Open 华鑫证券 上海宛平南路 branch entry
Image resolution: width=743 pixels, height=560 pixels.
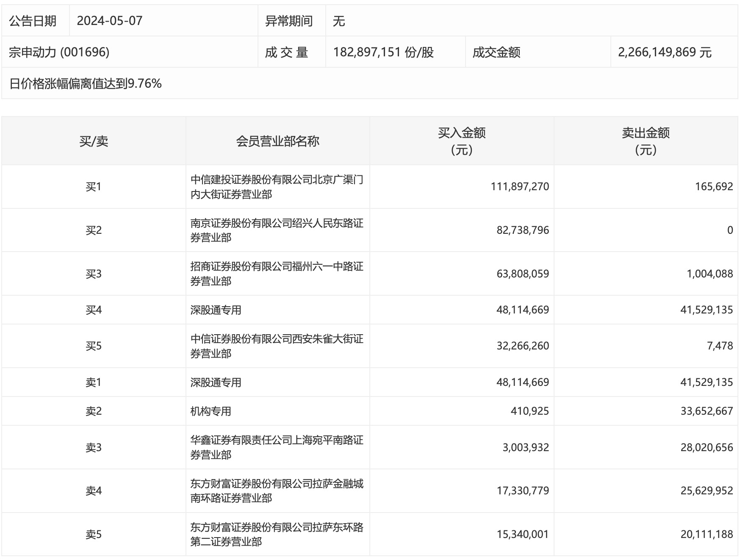277,447
